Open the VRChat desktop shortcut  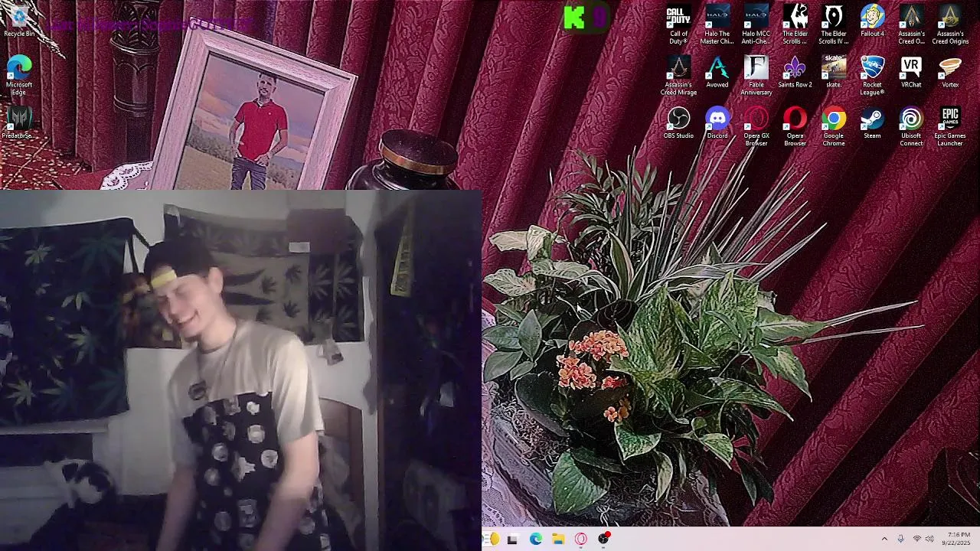[x=911, y=72]
